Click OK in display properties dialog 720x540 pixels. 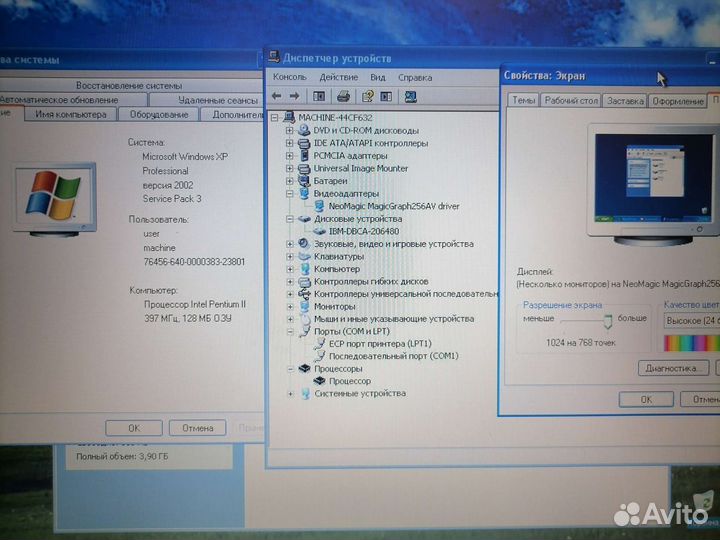coord(646,399)
